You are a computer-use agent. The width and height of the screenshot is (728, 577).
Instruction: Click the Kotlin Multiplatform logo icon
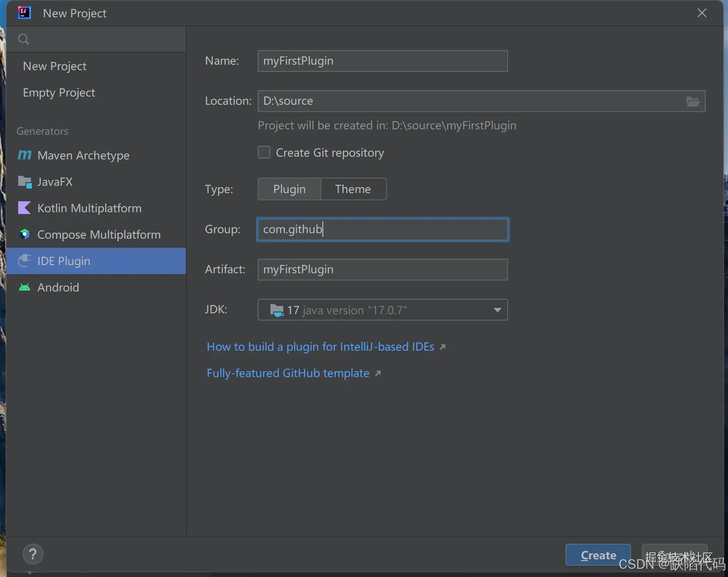pos(25,208)
